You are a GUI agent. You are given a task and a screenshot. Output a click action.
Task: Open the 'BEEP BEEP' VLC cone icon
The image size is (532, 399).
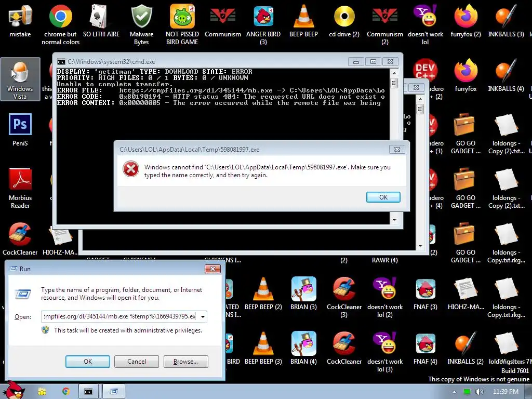click(303, 20)
